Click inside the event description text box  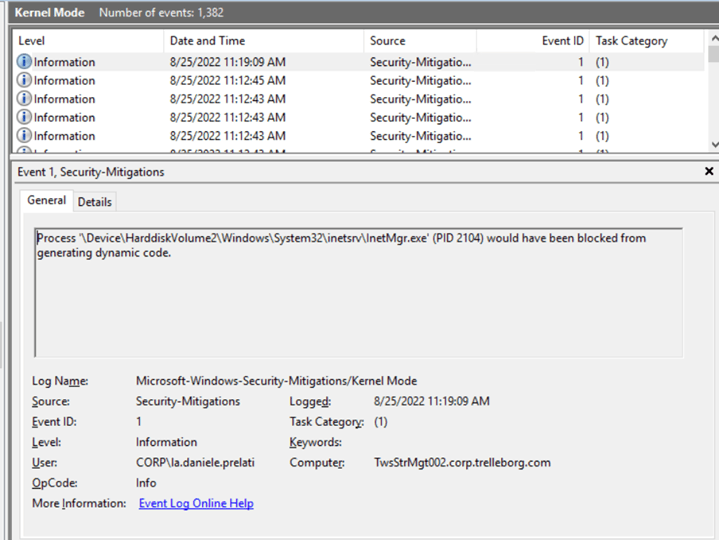click(358, 293)
